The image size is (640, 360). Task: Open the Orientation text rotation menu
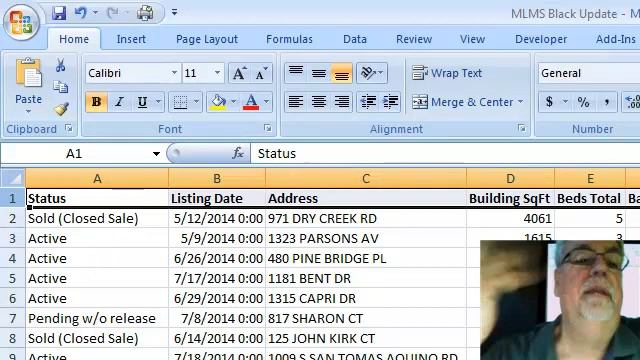pyautogui.click(x=371, y=73)
